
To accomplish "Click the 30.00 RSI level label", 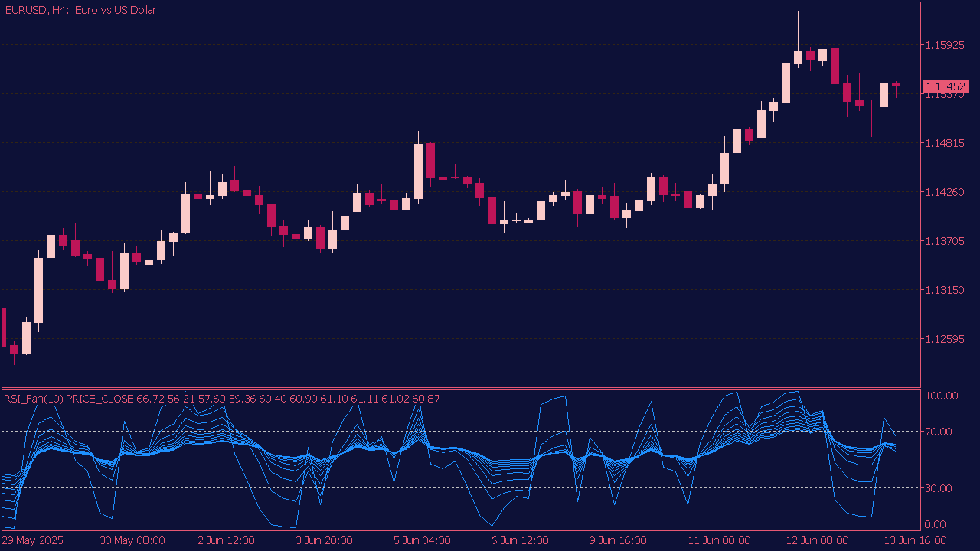I will pyautogui.click(x=941, y=488).
